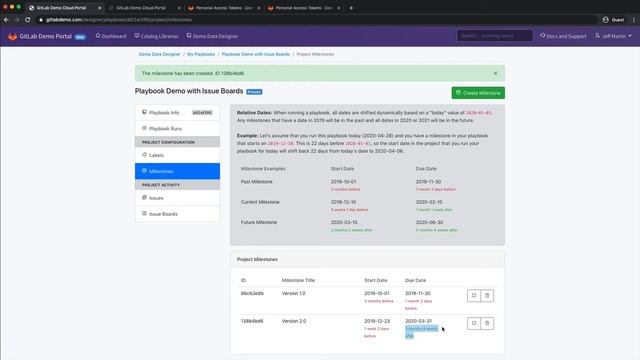Click Version 1.0 milestone title
640x360 pixels.
tap(293, 293)
